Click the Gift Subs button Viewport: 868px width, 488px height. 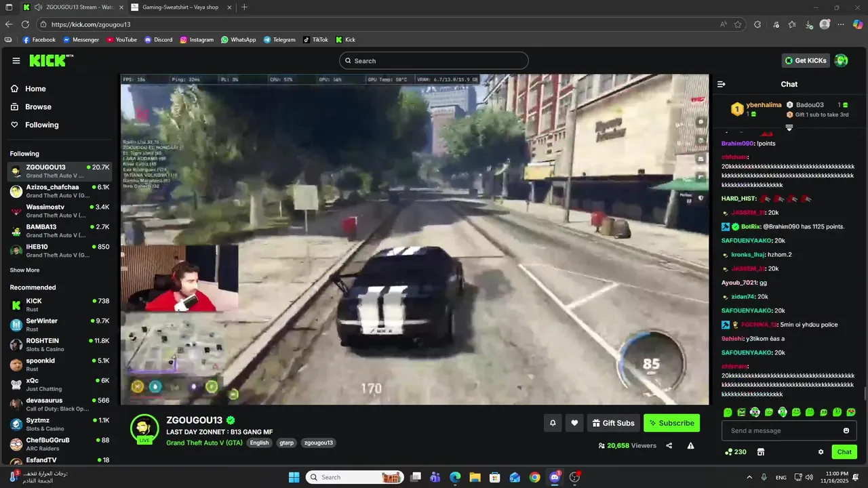614,423
